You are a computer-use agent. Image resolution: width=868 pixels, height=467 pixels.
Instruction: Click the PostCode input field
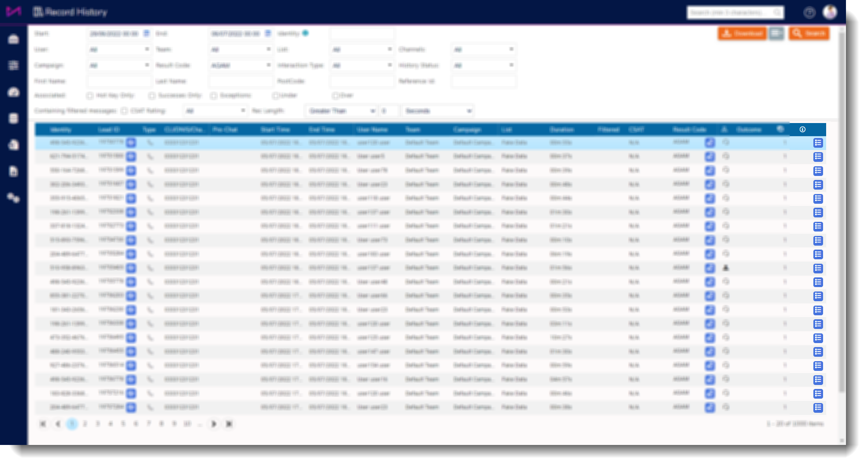362,81
